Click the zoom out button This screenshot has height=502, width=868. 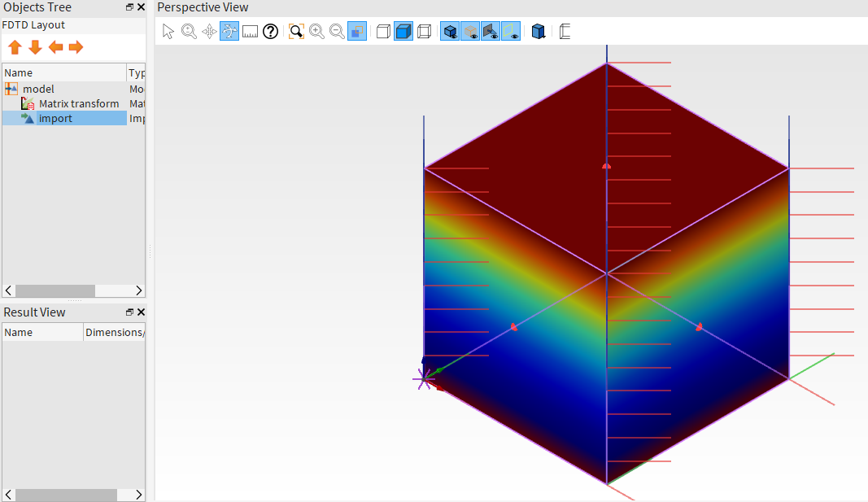click(x=337, y=32)
